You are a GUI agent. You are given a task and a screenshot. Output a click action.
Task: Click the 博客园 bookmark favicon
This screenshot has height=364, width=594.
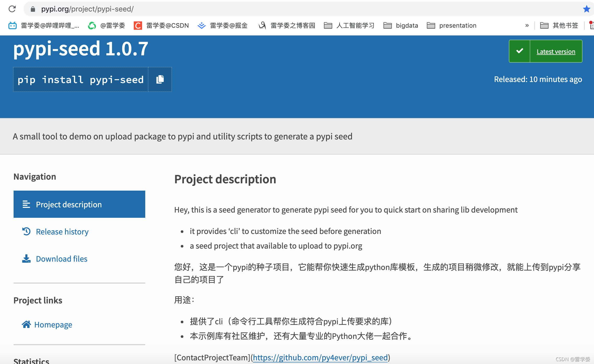(x=262, y=25)
